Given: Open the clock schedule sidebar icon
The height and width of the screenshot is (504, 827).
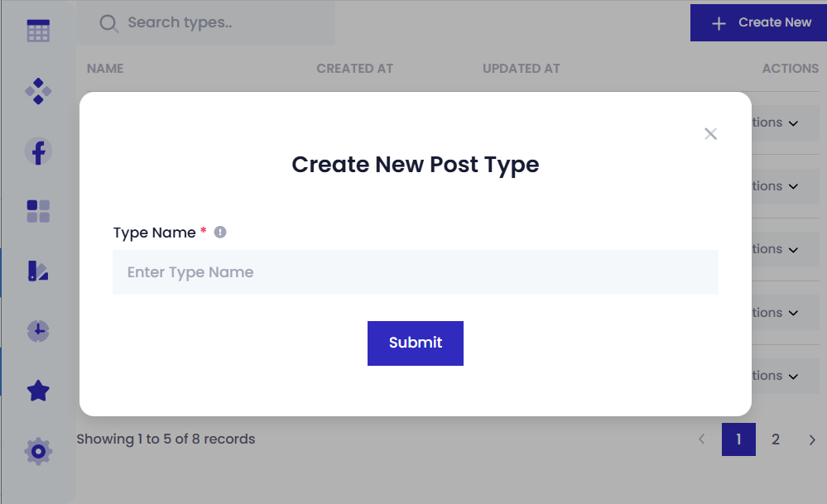Looking at the screenshot, I should tap(38, 331).
